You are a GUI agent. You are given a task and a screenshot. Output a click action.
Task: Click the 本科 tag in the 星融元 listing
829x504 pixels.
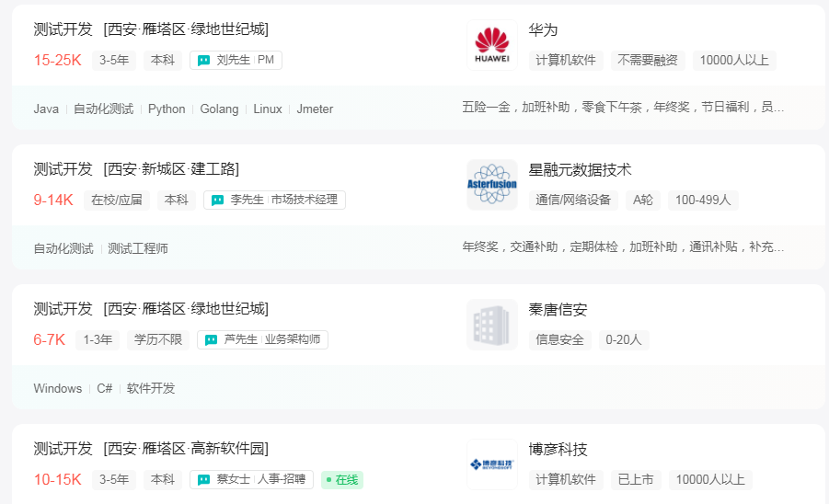(177, 200)
